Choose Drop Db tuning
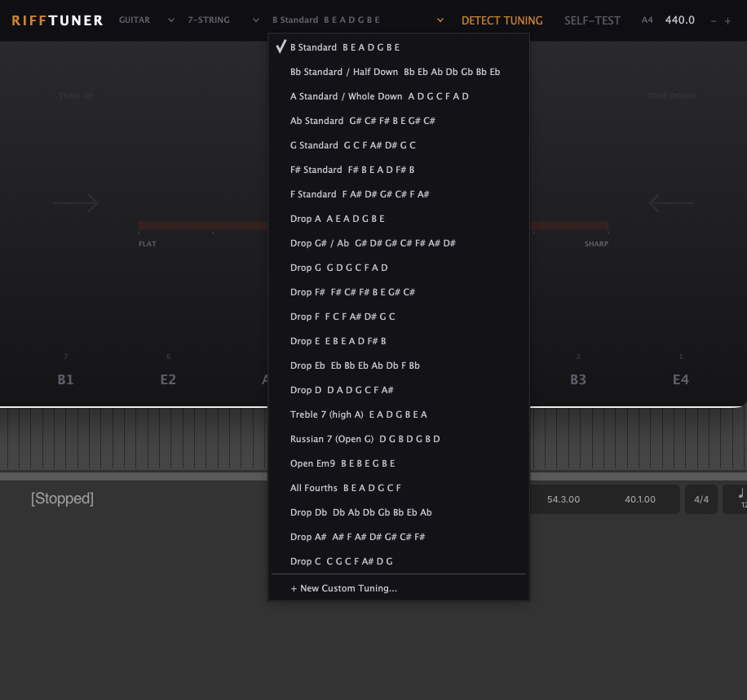The width and height of the screenshot is (747, 700). coord(398,512)
